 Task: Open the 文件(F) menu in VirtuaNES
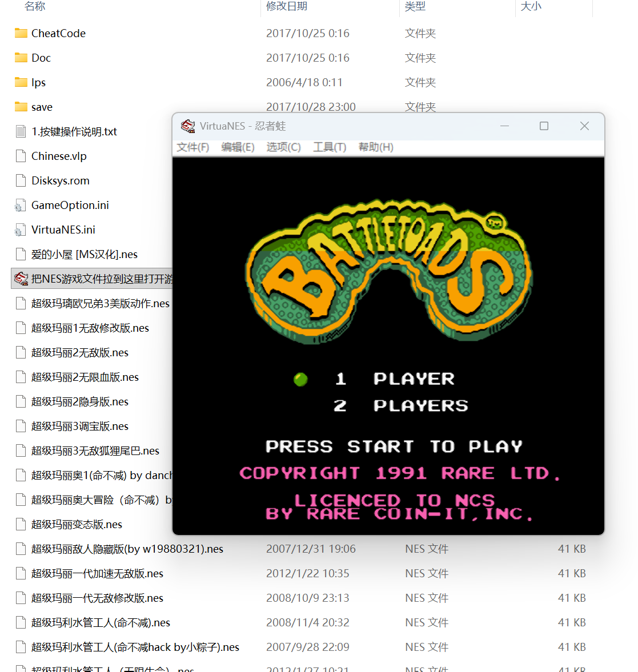click(193, 147)
